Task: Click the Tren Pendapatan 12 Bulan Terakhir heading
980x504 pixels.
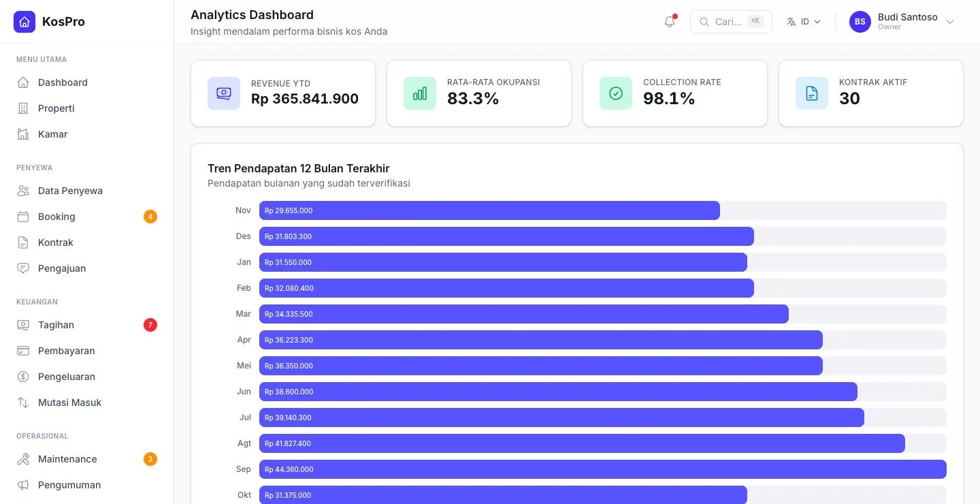Action: point(299,168)
